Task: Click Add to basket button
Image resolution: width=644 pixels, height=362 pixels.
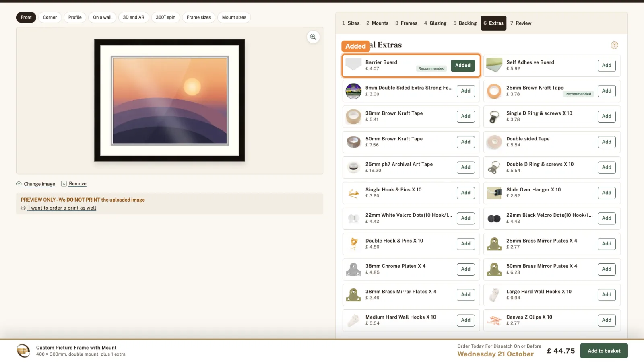Action: click(604, 351)
